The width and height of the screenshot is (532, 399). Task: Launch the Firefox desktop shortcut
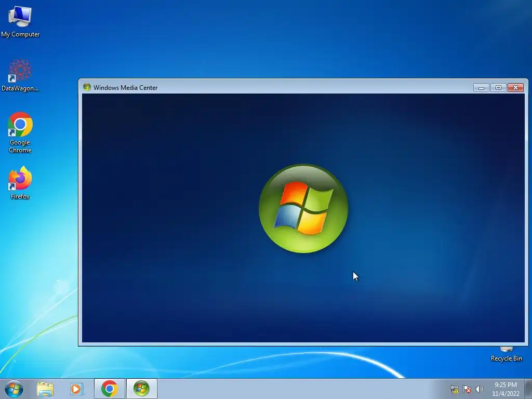click(x=20, y=182)
